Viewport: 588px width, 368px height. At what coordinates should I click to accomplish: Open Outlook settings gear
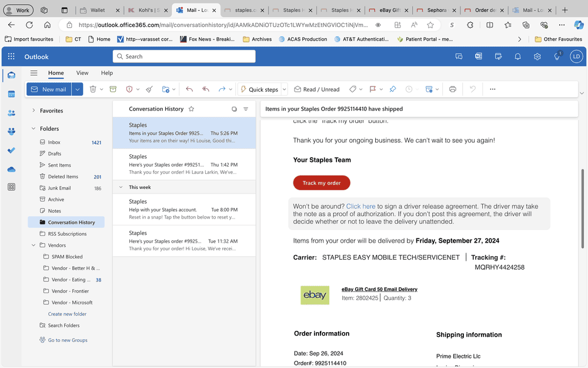click(537, 57)
